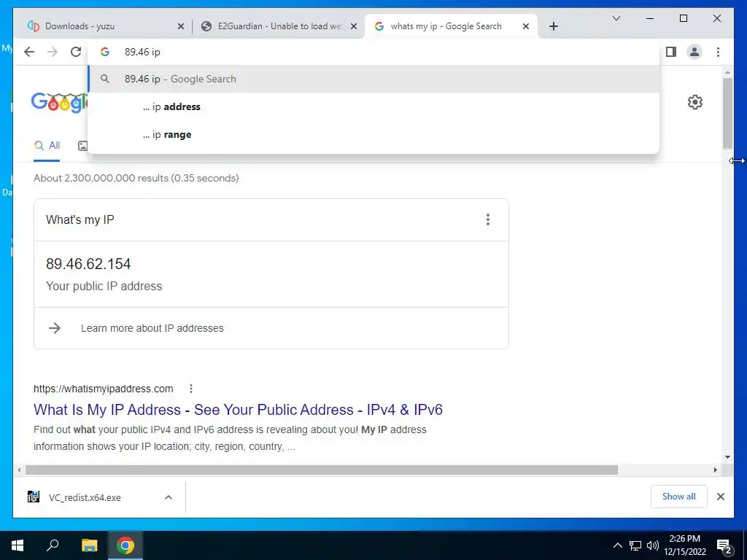Image resolution: width=747 pixels, height=560 pixels.
Task: Choose the 'ip range' suggestion
Action: pyautogui.click(x=374, y=134)
